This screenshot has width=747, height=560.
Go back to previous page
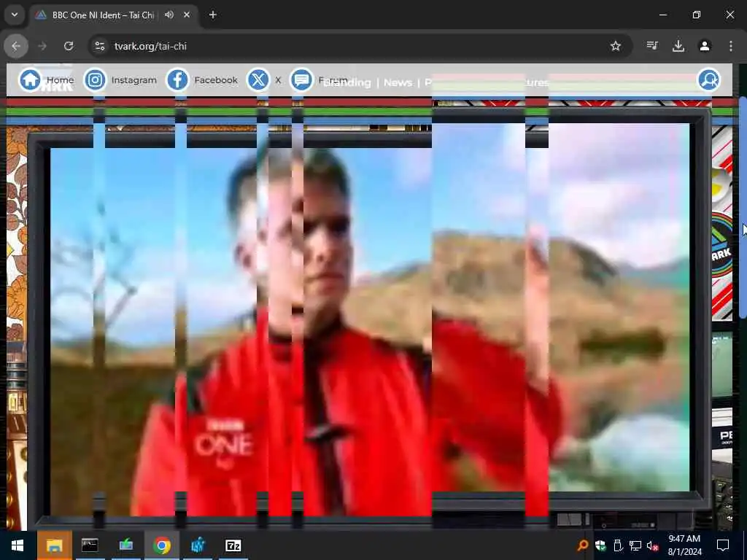coord(16,46)
